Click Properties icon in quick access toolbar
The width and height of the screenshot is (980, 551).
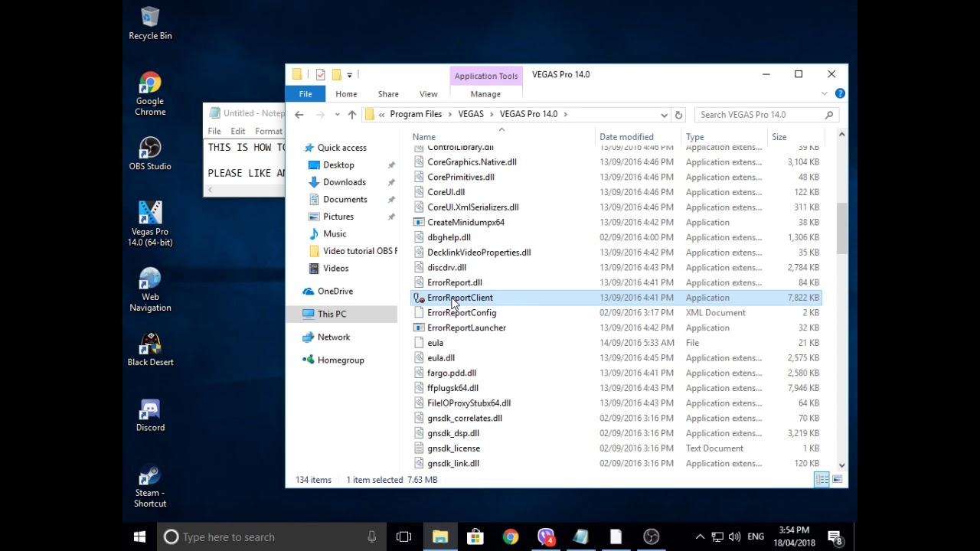[x=320, y=74]
